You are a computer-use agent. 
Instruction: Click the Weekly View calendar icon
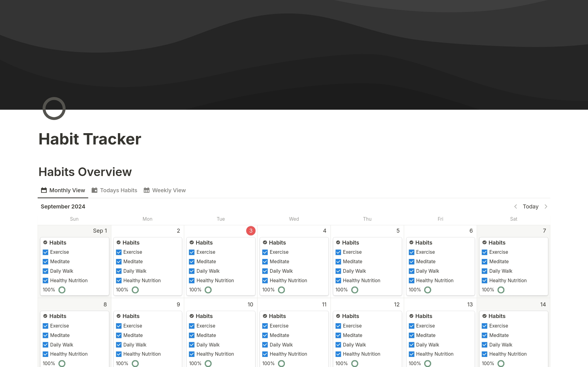pos(146,190)
